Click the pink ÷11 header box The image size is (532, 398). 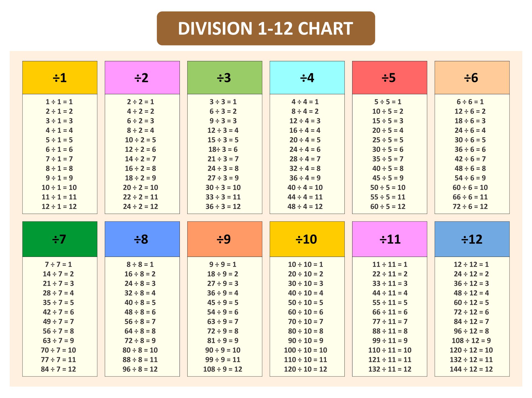tap(389, 239)
